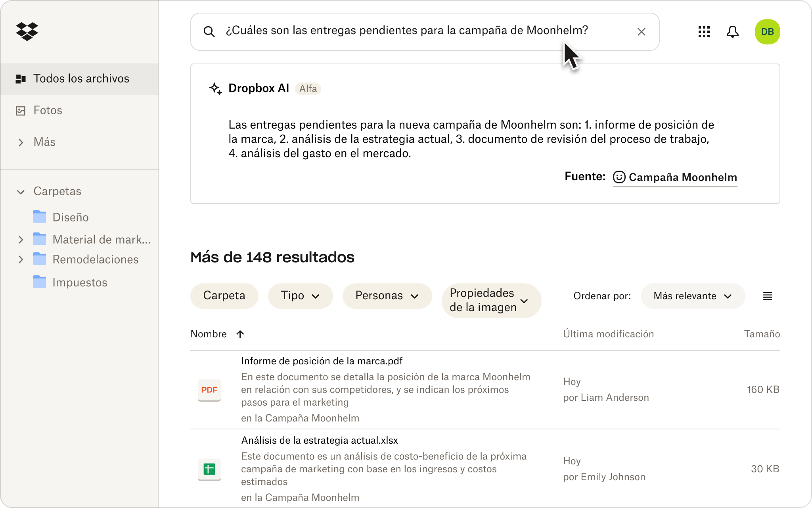Open the DB account avatar

tap(767, 32)
